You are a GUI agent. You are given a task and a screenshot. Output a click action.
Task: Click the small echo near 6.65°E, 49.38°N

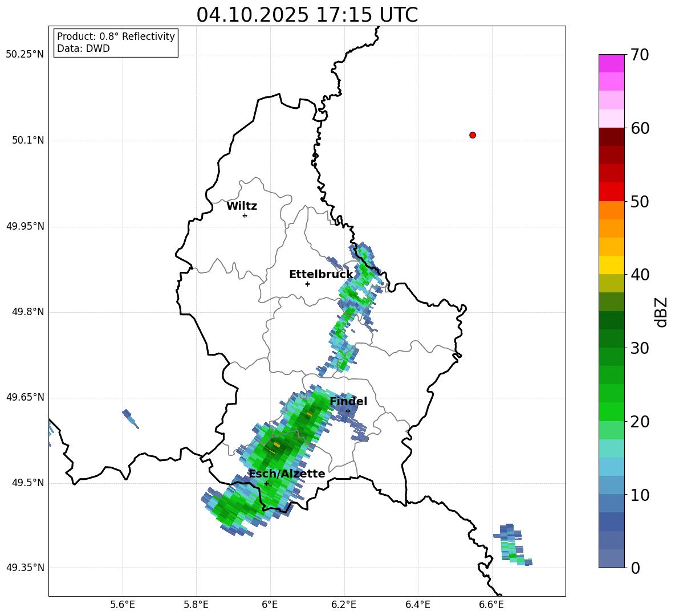click(511, 545)
